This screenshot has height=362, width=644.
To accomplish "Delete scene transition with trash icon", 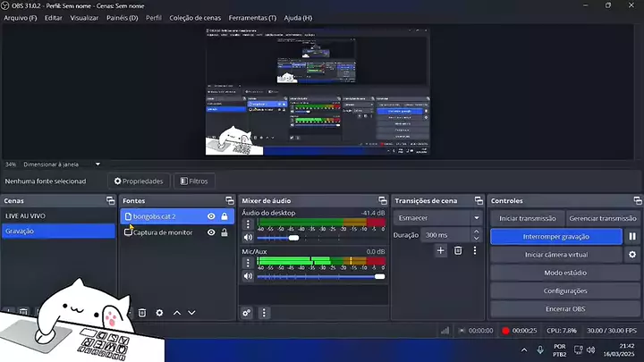I will [x=457, y=251].
